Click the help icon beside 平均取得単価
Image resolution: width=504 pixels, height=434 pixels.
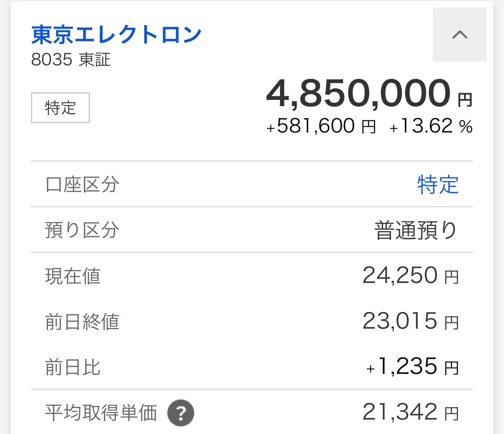[181, 413]
